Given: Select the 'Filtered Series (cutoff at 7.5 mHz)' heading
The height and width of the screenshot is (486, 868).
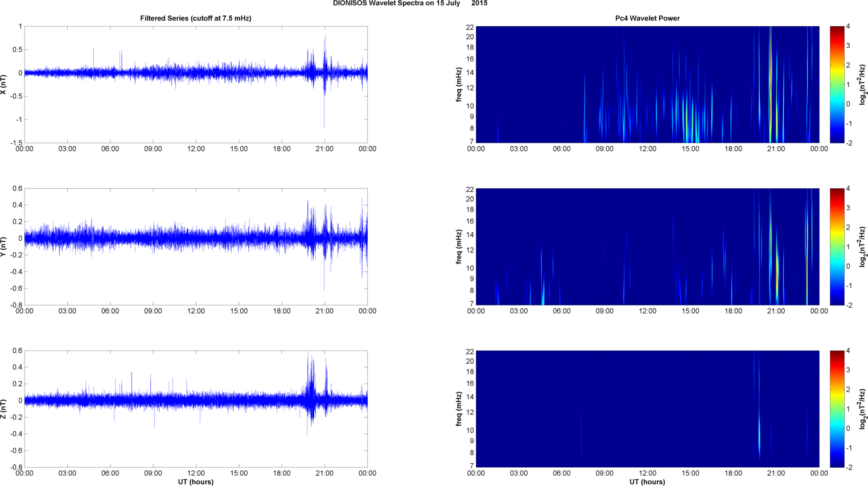Looking at the screenshot, I should pyautogui.click(x=196, y=18).
